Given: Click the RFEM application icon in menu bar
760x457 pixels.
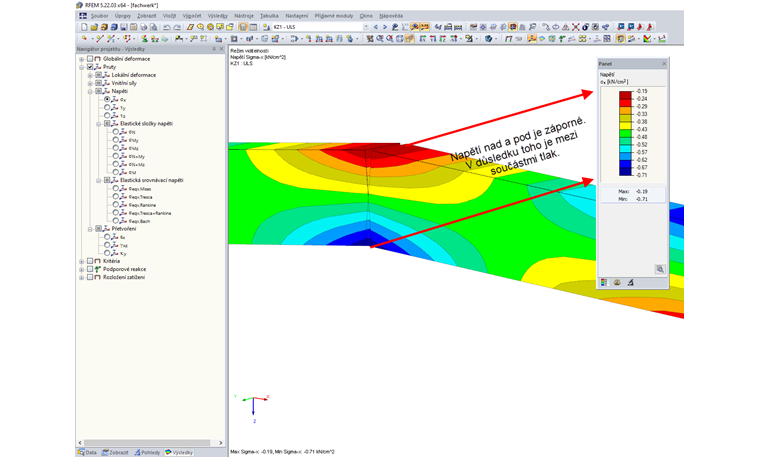Looking at the screenshot, I should (83, 16).
